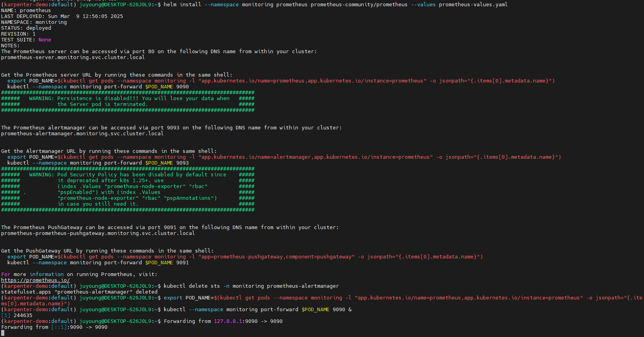This screenshot has height=337, width=644.
Task: Click the '127.0.0.1' address in forwarding output
Action: click(x=228, y=321)
